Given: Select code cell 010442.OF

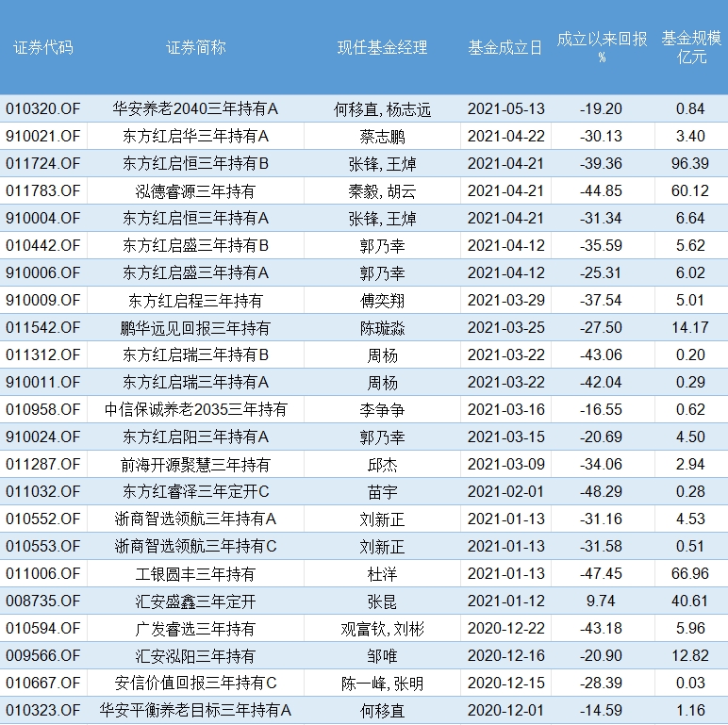Looking at the screenshot, I should [x=43, y=246].
